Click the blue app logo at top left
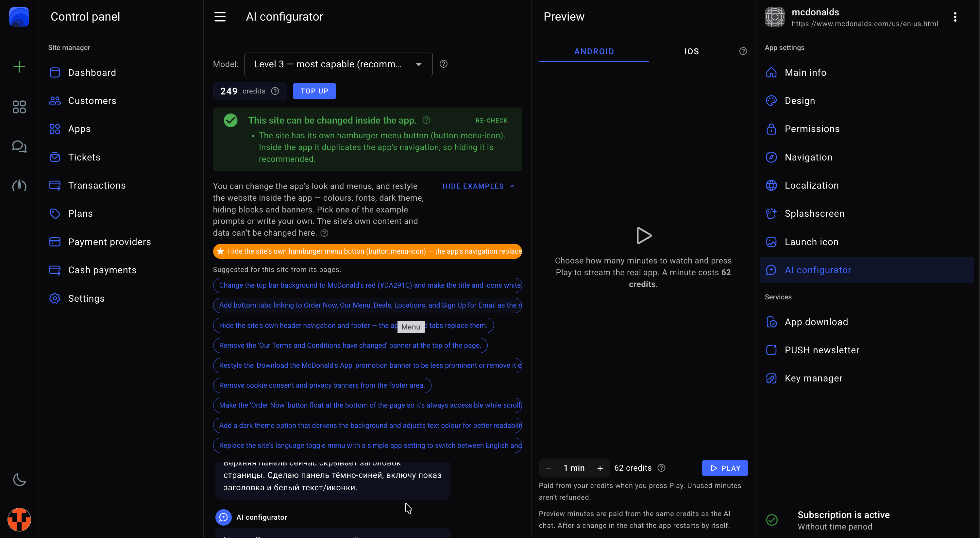The image size is (980, 538). pyautogui.click(x=19, y=17)
